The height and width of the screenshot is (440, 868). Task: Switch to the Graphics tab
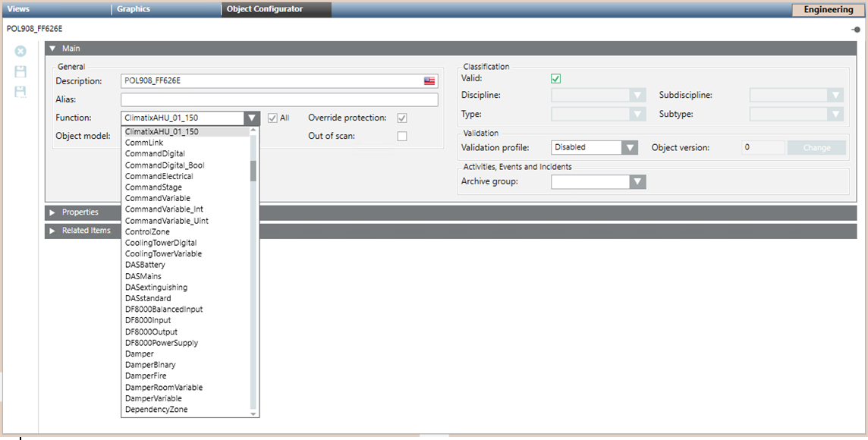point(134,8)
